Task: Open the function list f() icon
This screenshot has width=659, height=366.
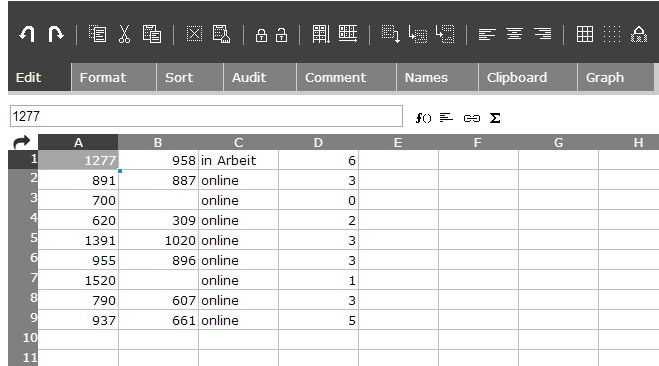Action: pos(423,118)
